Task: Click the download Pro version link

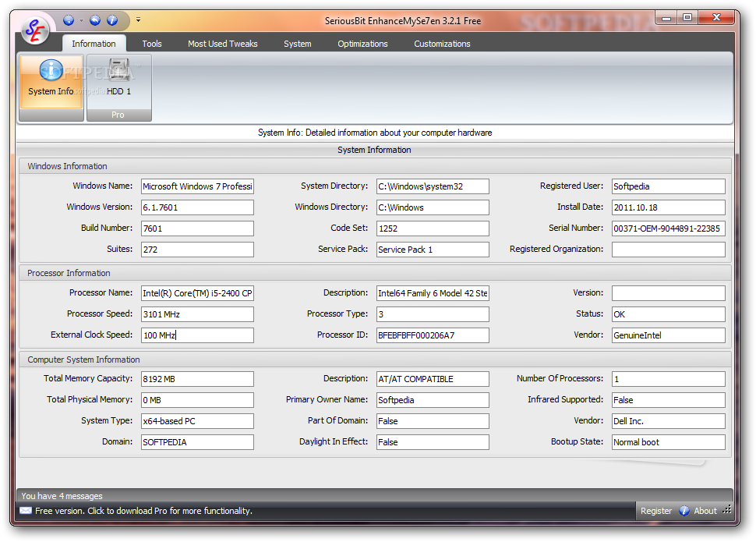Action: click(143, 511)
